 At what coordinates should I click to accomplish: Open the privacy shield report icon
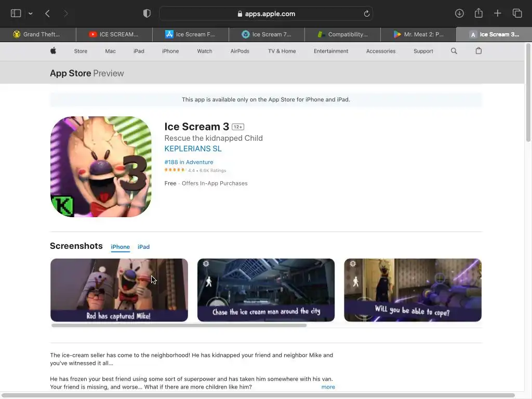(147, 14)
